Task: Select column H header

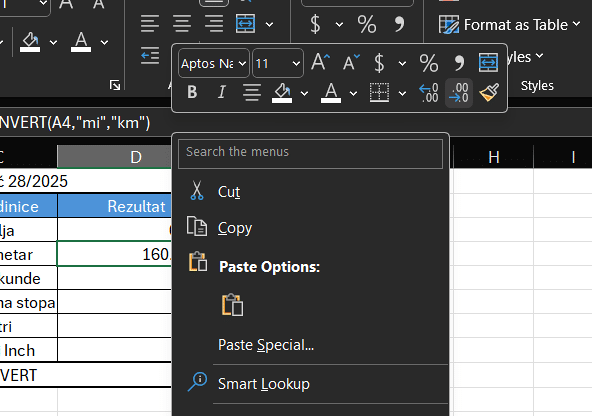Action: [493, 157]
